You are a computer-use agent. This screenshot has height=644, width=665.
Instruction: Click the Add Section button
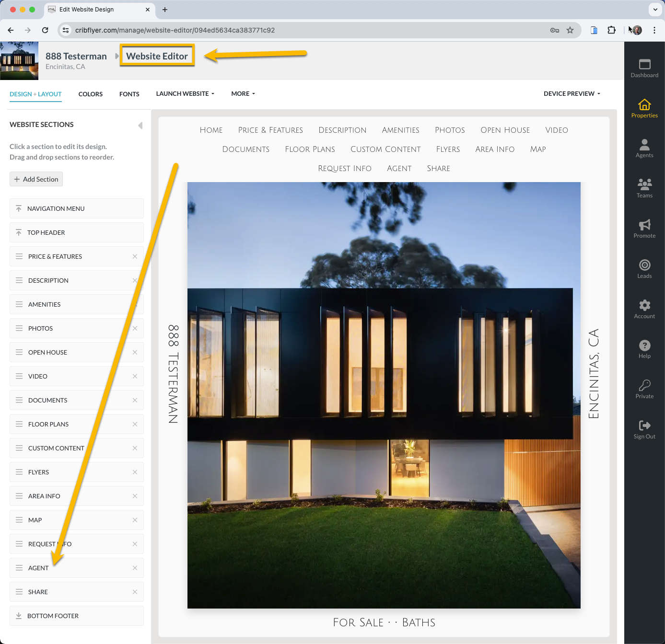point(36,179)
